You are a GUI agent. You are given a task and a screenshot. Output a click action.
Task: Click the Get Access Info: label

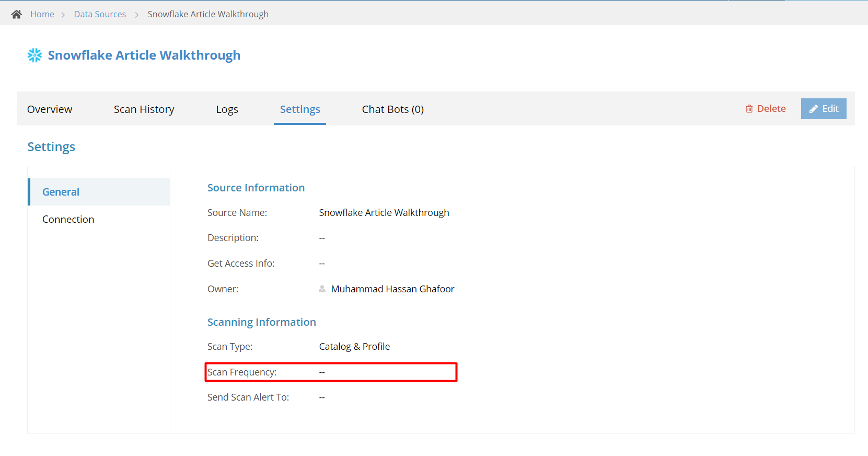pos(241,263)
